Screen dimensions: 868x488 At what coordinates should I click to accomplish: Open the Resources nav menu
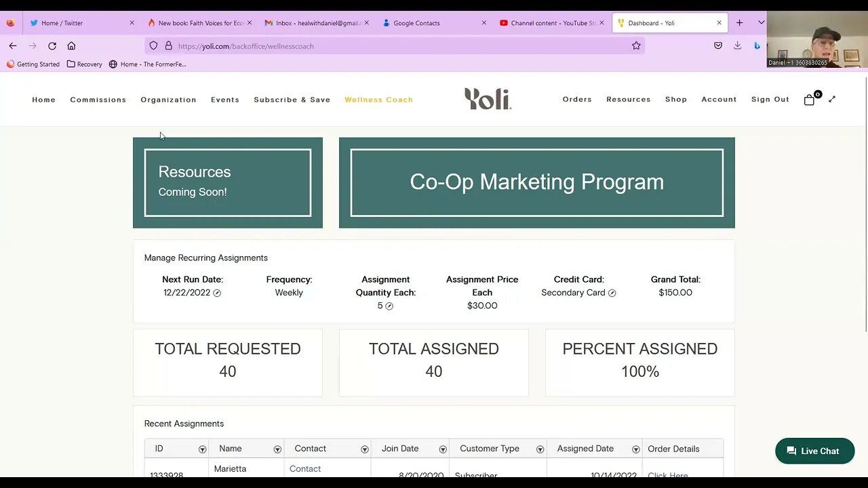[629, 99]
